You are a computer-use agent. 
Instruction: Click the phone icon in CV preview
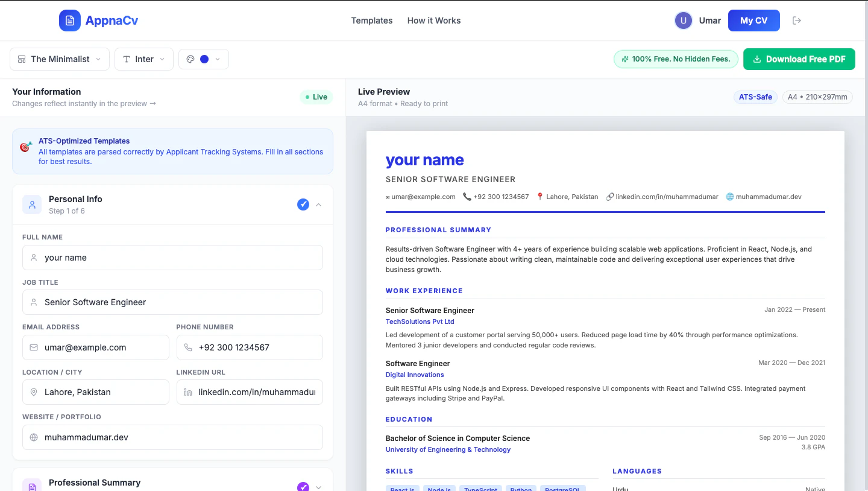coord(467,197)
